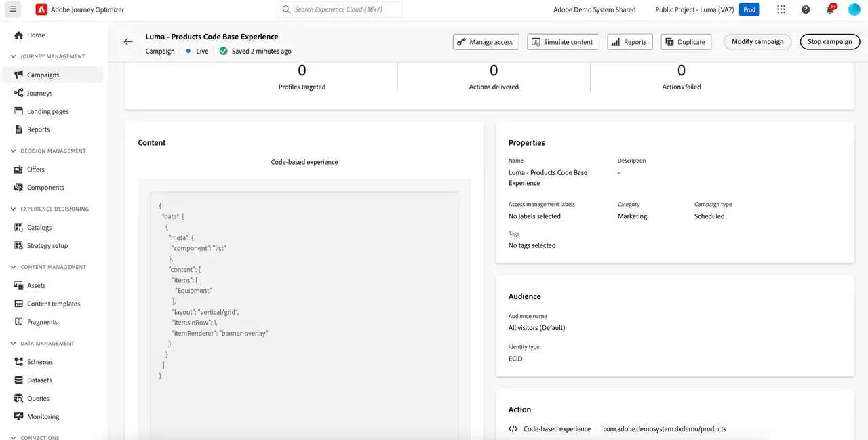Collapse the Decision Management section
The image size is (868, 440).
(x=14, y=151)
